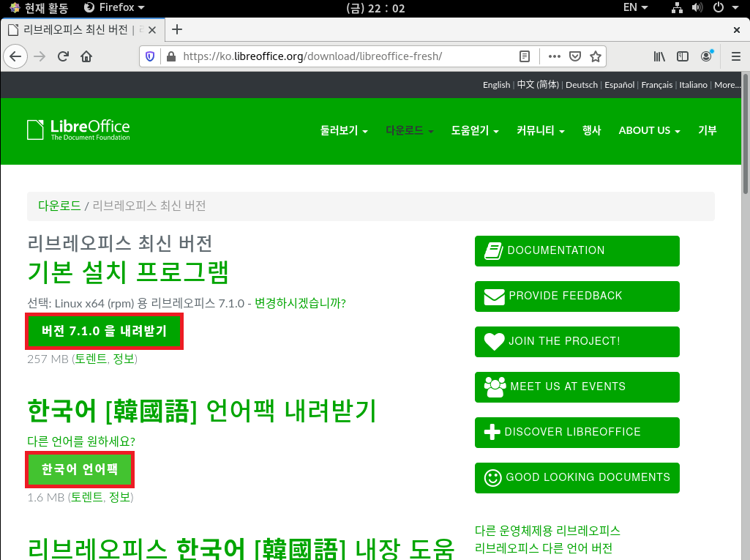This screenshot has height=560, width=750.
Task: Open 기부 donate page
Action: click(708, 130)
